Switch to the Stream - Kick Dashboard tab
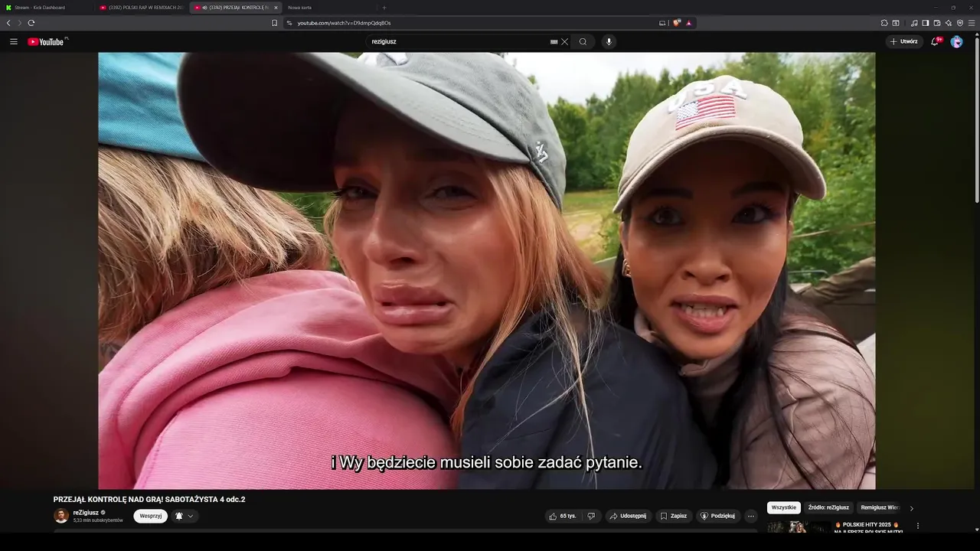The height and width of the screenshot is (551, 980). pyautogui.click(x=44, y=8)
